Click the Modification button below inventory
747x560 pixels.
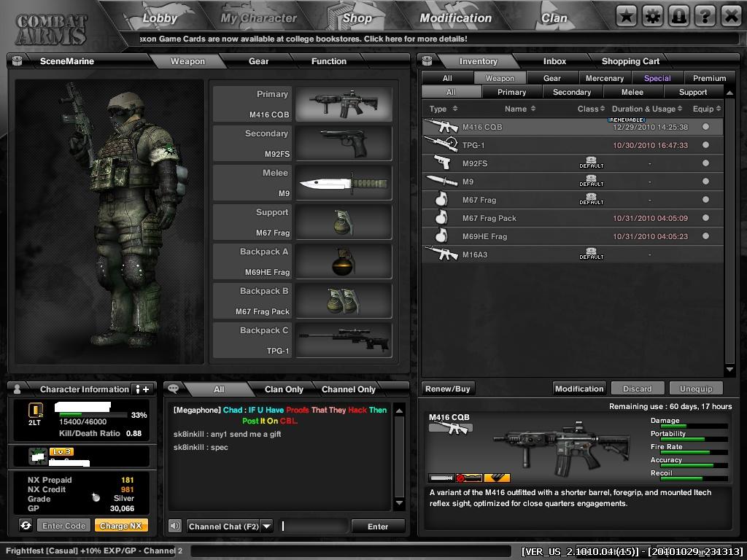579,389
